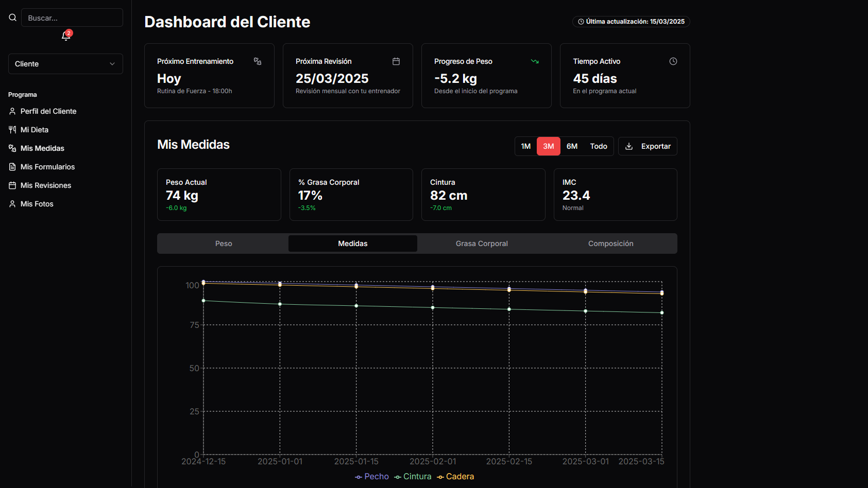
Task: Switch to the Grasa Corporal tab
Action: (x=482, y=243)
